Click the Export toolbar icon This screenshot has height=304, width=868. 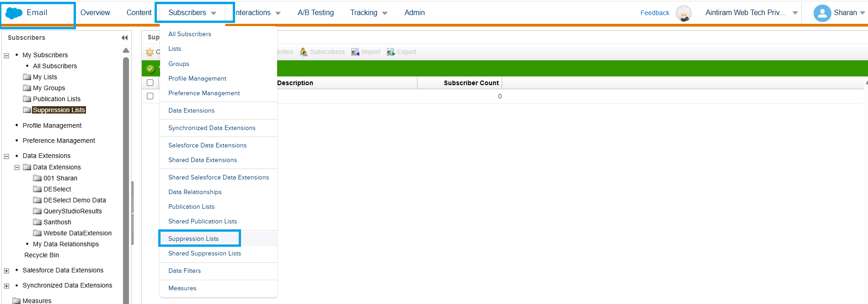[391, 52]
